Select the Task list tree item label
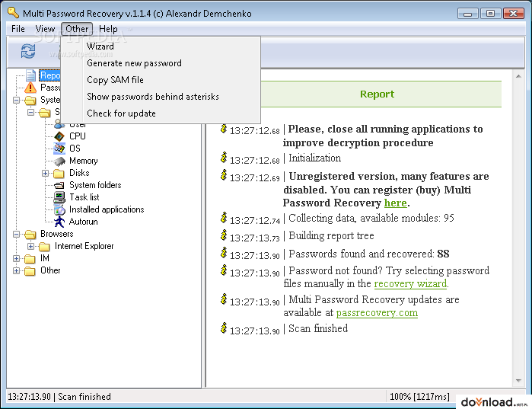 (x=84, y=197)
